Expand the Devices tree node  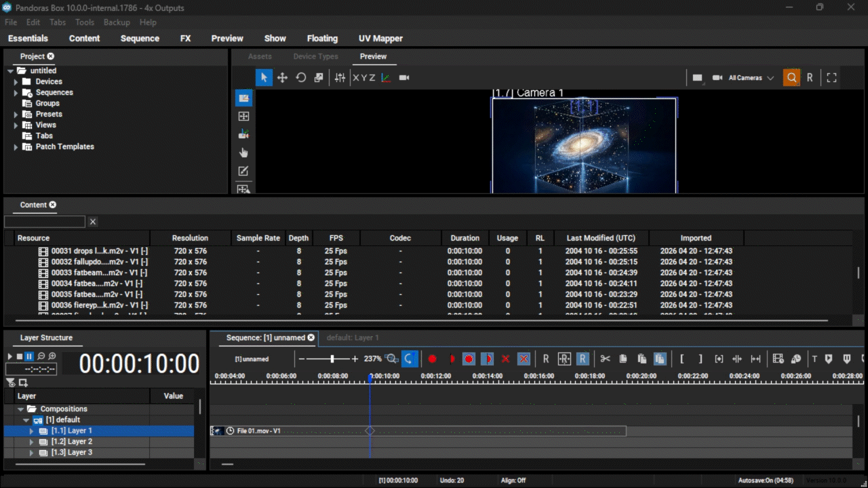click(x=16, y=81)
